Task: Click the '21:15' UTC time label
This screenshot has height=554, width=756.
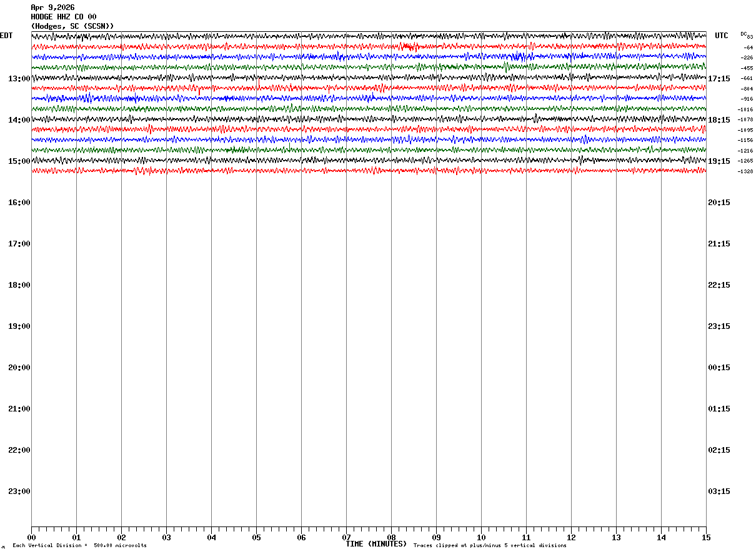Action: point(719,244)
